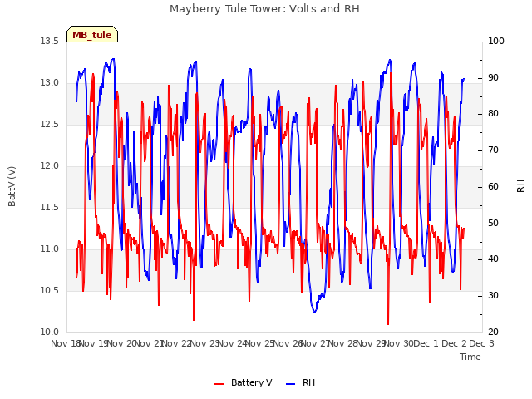Click the 10.0 left axis tick
Viewport: 532px width, 399px height.
point(50,332)
